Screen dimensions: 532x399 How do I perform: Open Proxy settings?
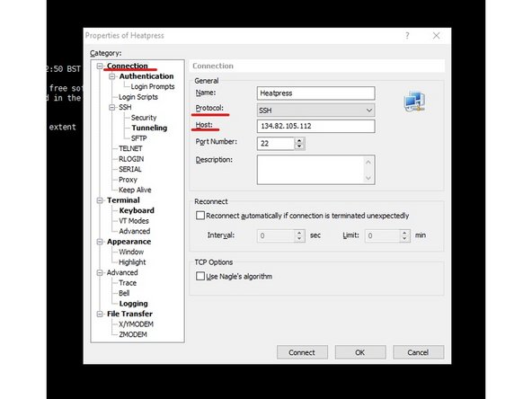click(128, 180)
